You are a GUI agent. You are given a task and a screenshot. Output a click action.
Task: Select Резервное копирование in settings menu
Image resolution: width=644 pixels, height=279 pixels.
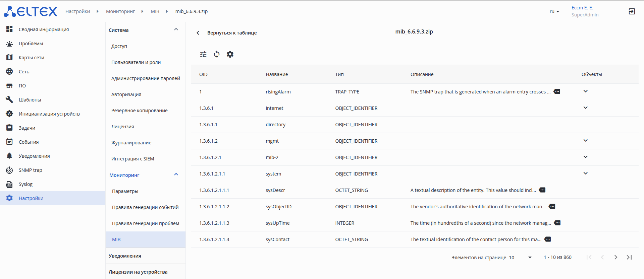point(139,111)
